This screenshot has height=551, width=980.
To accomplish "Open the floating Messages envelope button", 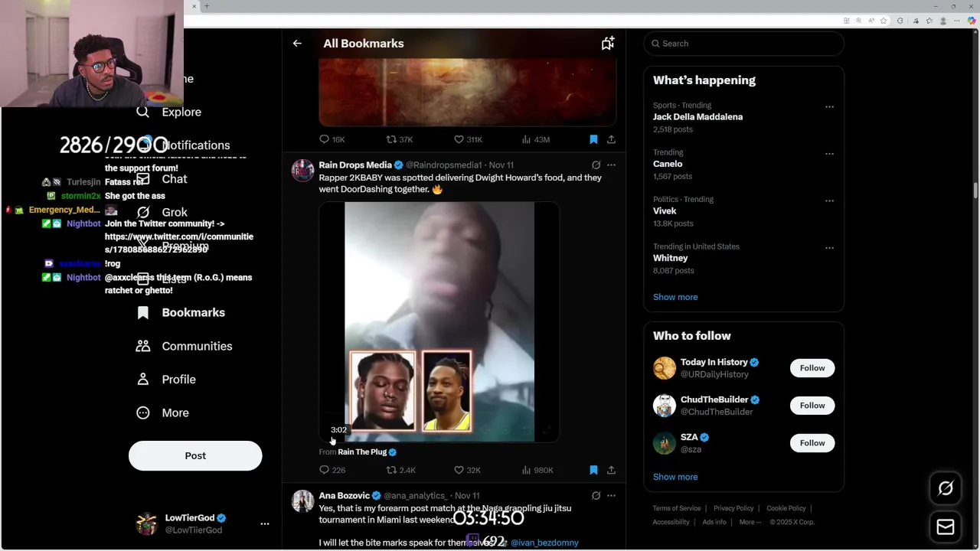I will pos(946,527).
